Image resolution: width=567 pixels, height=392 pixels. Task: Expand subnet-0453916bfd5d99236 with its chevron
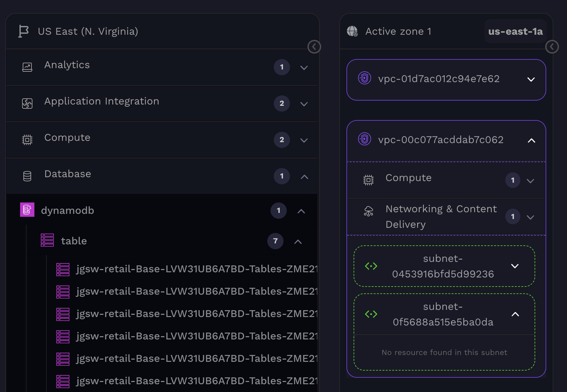pyautogui.click(x=515, y=266)
